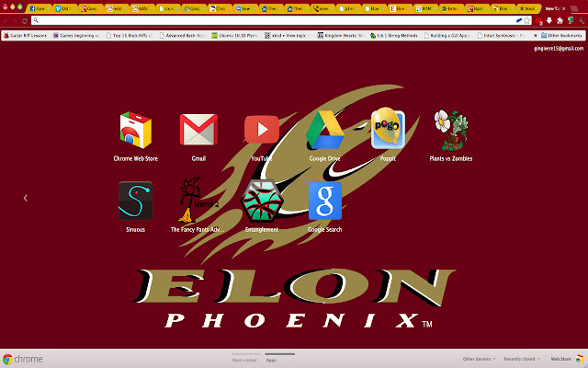Close the New Tab tab
The height and width of the screenshot is (368, 588).
click(563, 8)
